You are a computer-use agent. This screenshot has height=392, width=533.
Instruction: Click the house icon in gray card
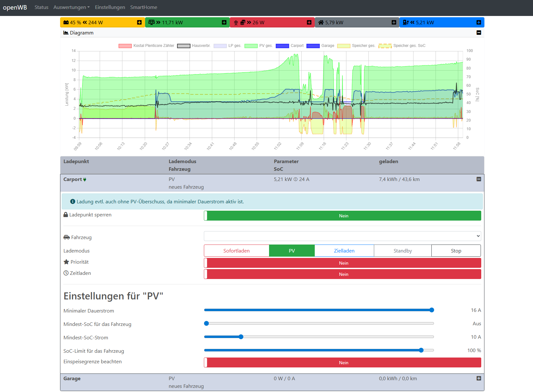pyautogui.click(x=321, y=22)
